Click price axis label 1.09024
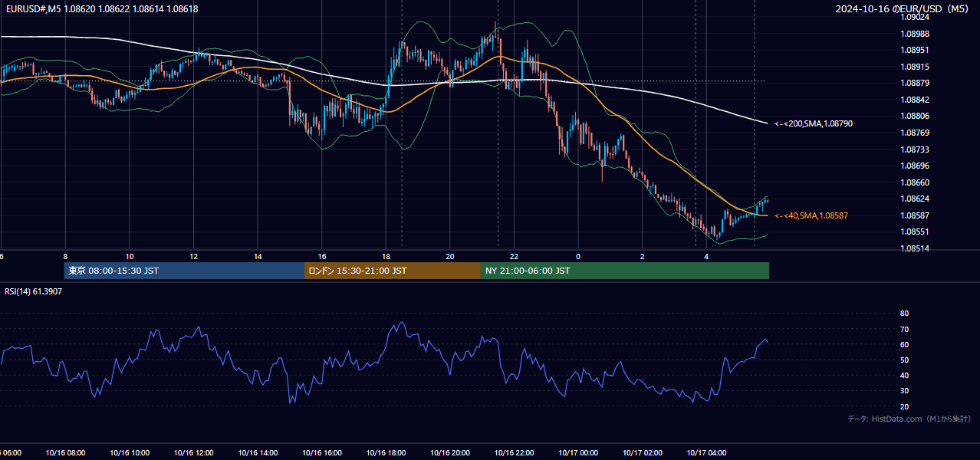The image size is (980, 460). click(915, 17)
